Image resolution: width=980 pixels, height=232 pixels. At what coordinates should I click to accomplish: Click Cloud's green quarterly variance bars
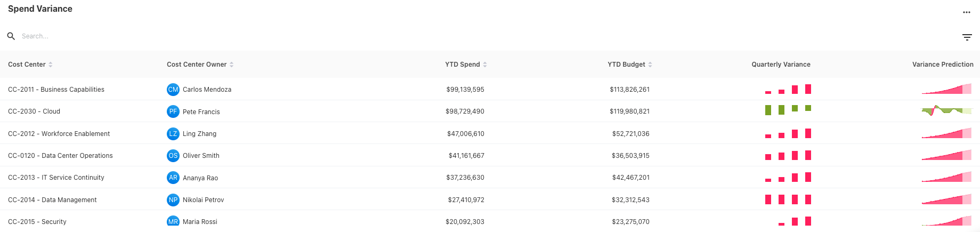tap(788, 110)
